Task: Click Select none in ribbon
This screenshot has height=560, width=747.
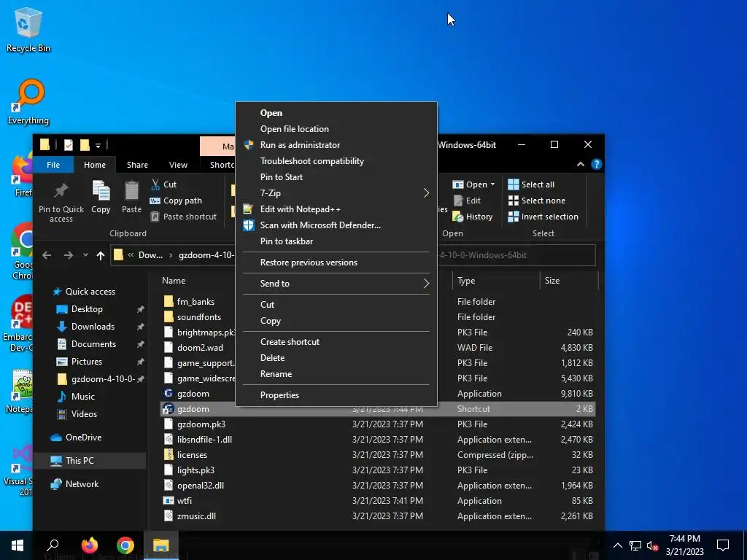Action: (x=537, y=201)
